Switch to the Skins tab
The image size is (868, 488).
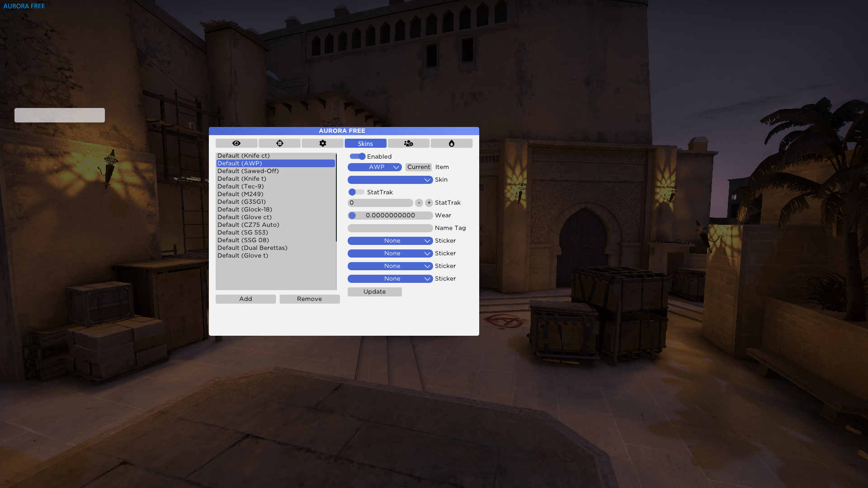click(365, 143)
